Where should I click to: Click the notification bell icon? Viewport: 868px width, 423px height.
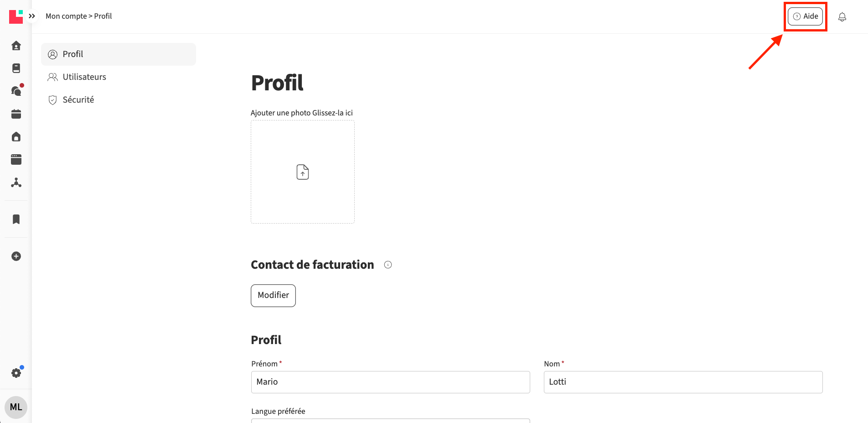[842, 17]
